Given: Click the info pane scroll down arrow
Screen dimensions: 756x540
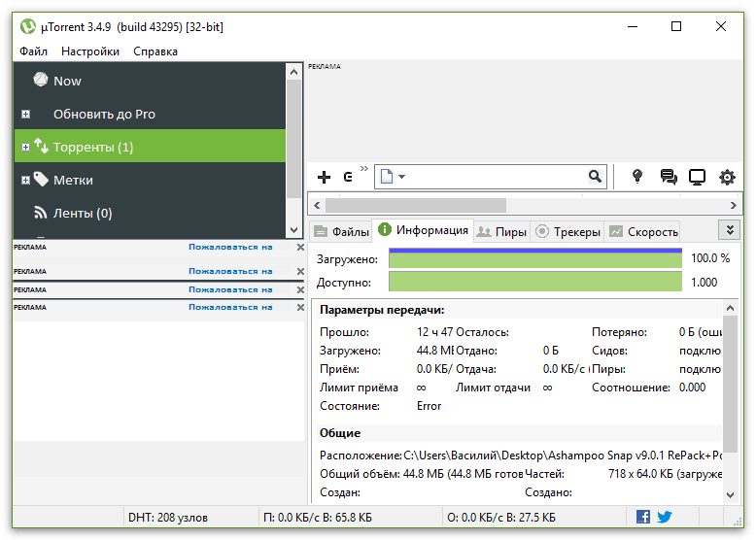Looking at the screenshot, I should (730, 494).
